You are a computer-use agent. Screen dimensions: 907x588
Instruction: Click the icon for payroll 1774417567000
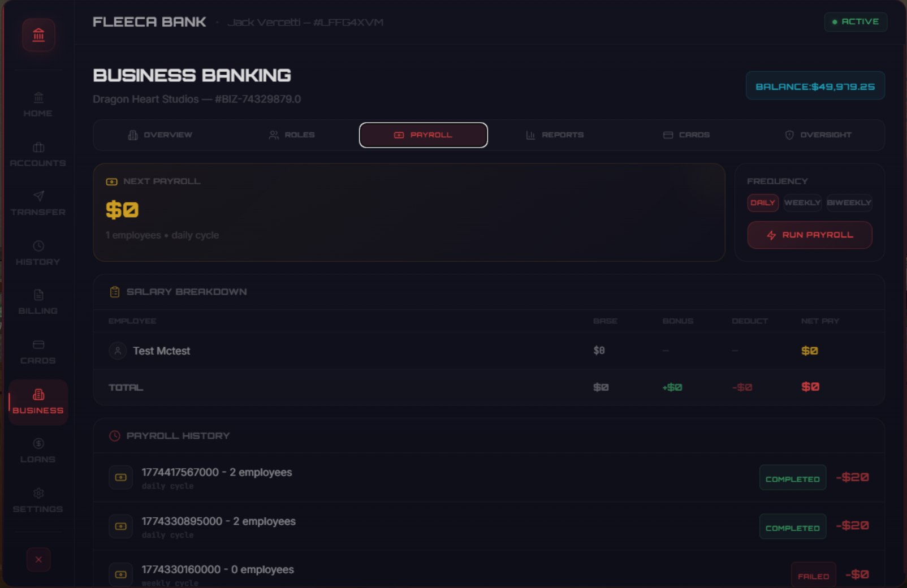[x=121, y=478]
